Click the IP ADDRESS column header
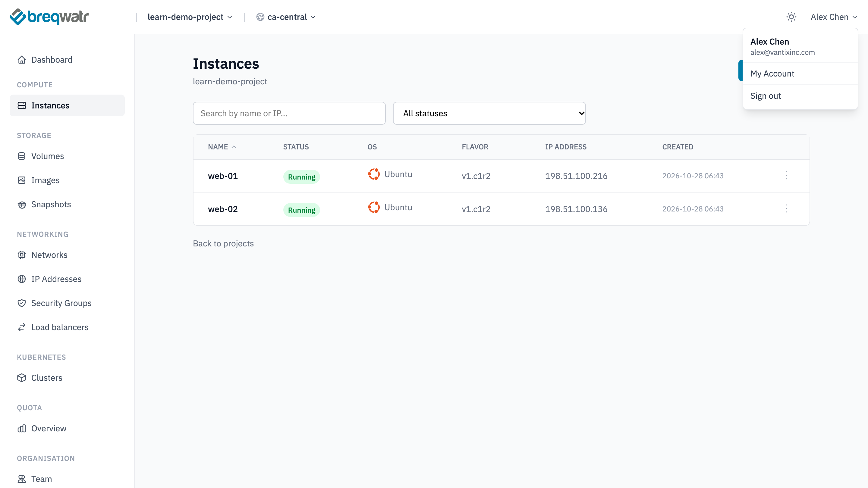This screenshot has width=868, height=488. pos(566,147)
